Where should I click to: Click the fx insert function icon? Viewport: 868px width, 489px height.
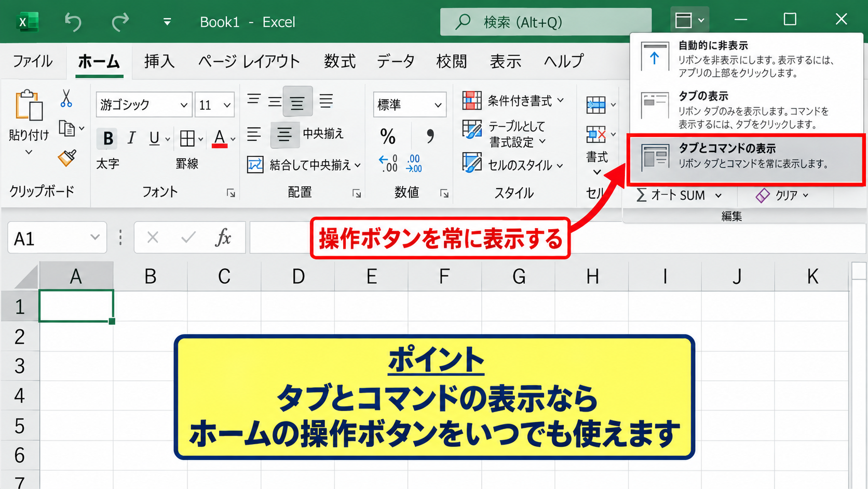coord(223,237)
